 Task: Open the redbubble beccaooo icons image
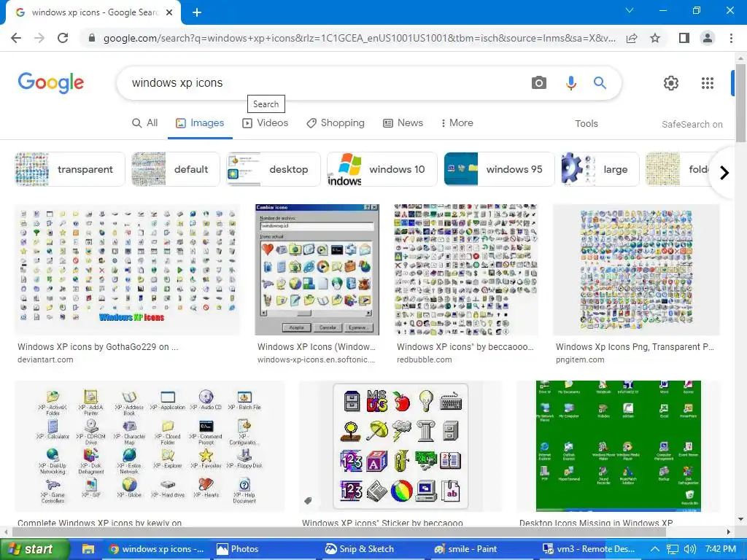pyautogui.click(x=466, y=270)
